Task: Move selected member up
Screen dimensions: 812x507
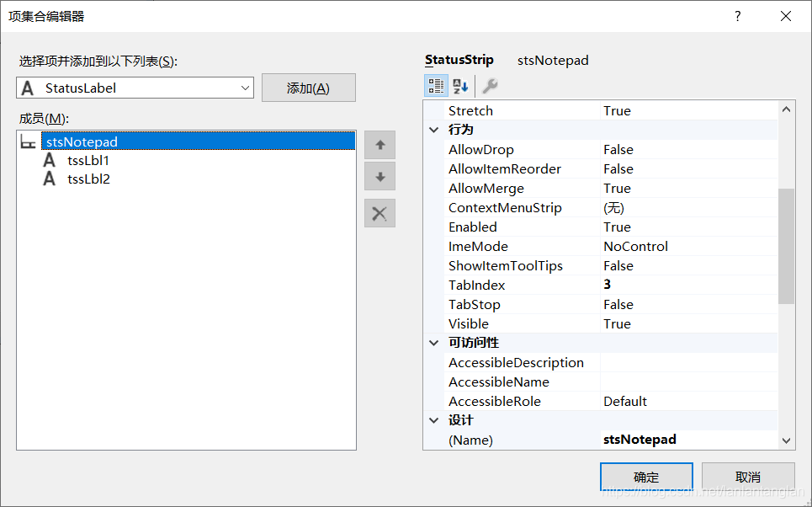Action: click(379, 145)
